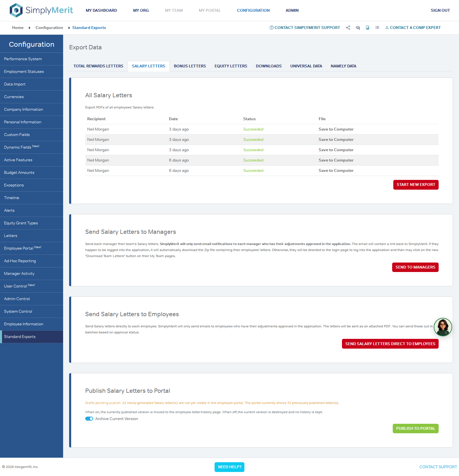Screen dimensions: 459x476
Task: Open the checklist icon in toolbar
Action: [x=377, y=28]
